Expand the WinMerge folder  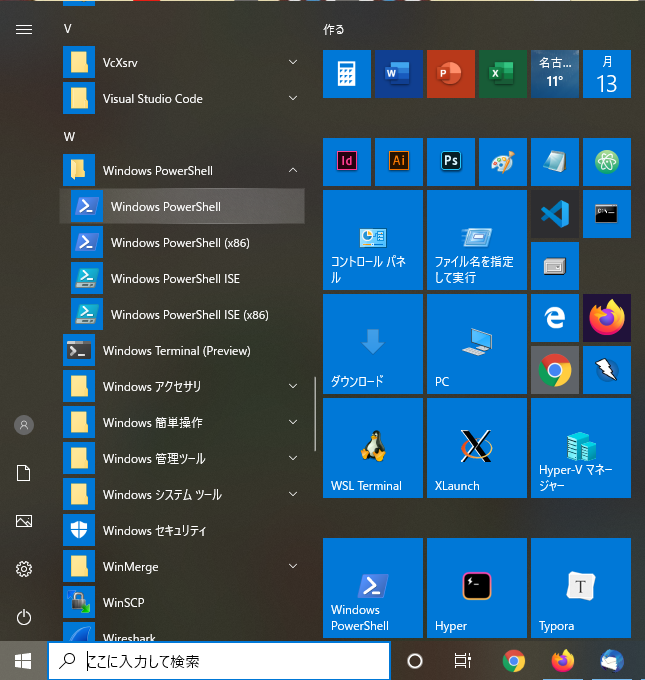click(182, 566)
